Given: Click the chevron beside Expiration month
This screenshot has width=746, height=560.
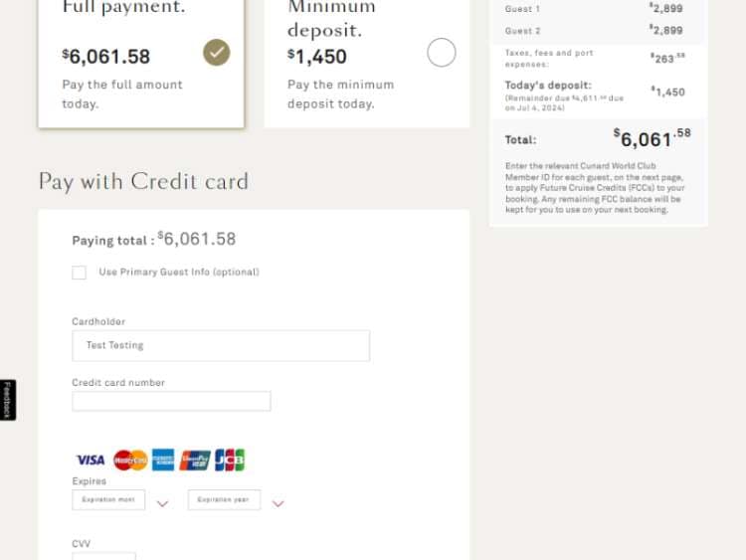Looking at the screenshot, I should pyautogui.click(x=163, y=503).
